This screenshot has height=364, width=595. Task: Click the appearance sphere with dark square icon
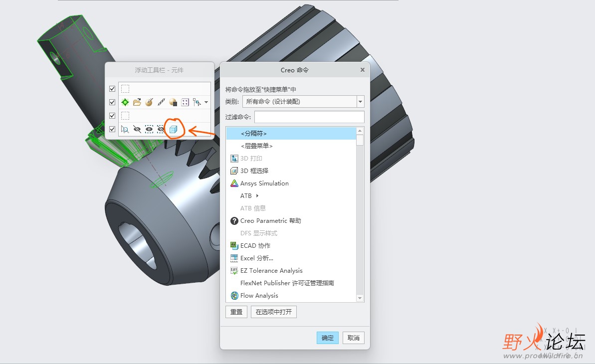click(173, 102)
